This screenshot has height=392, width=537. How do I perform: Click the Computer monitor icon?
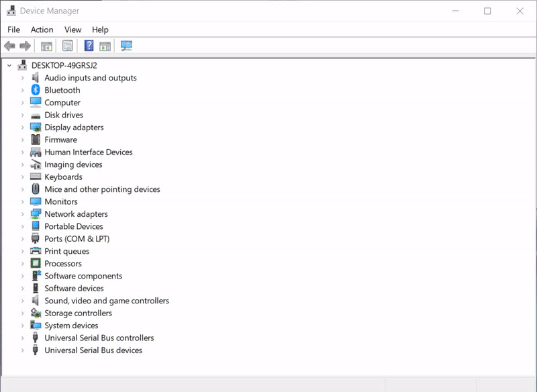[36, 103]
